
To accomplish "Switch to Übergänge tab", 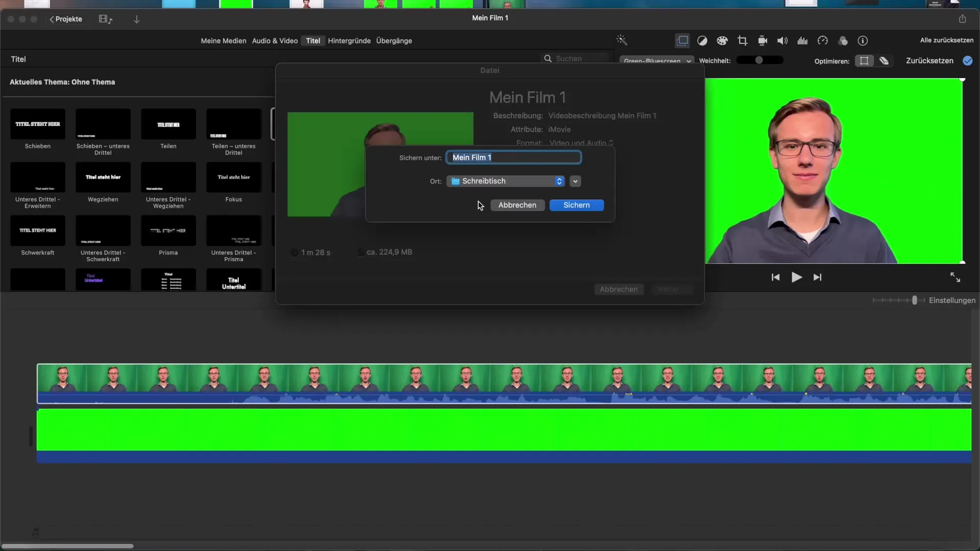I will [394, 41].
